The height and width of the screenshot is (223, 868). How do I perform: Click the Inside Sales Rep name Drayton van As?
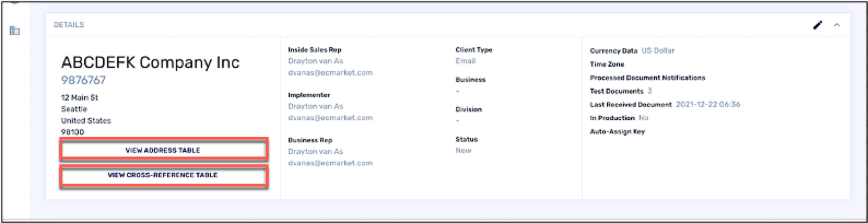tap(315, 61)
